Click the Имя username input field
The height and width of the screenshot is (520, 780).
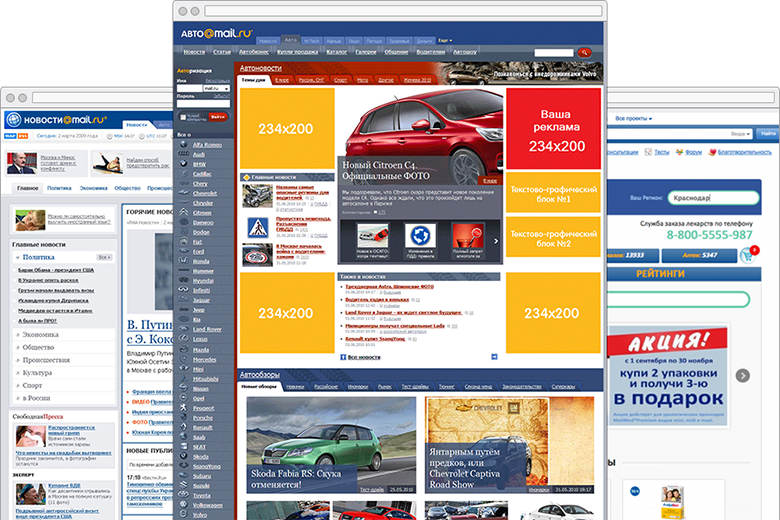[190, 88]
